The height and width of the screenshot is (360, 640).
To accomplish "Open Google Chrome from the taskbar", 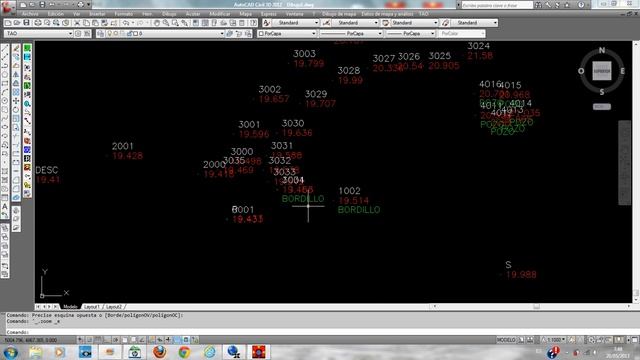I will pyautogui.click(x=184, y=352).
